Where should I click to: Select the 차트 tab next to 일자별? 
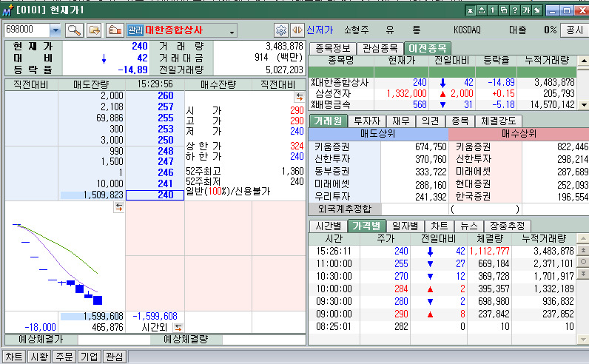[x=439, y=226]
